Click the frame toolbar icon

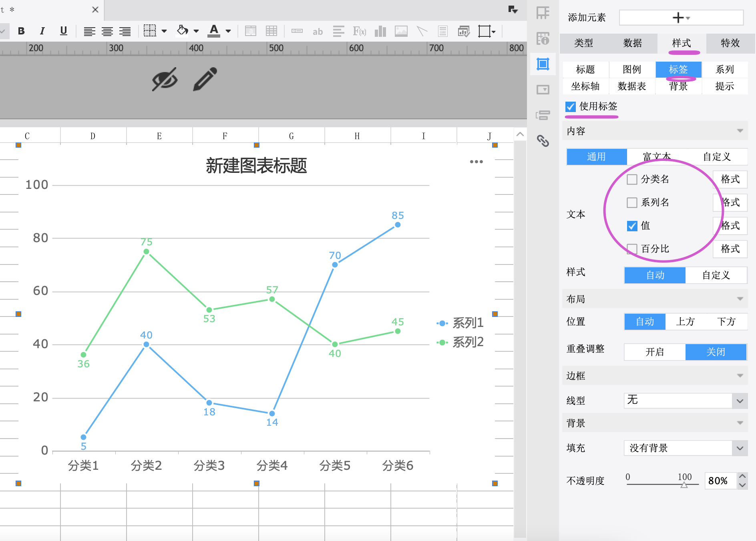(x=485, y=31)
